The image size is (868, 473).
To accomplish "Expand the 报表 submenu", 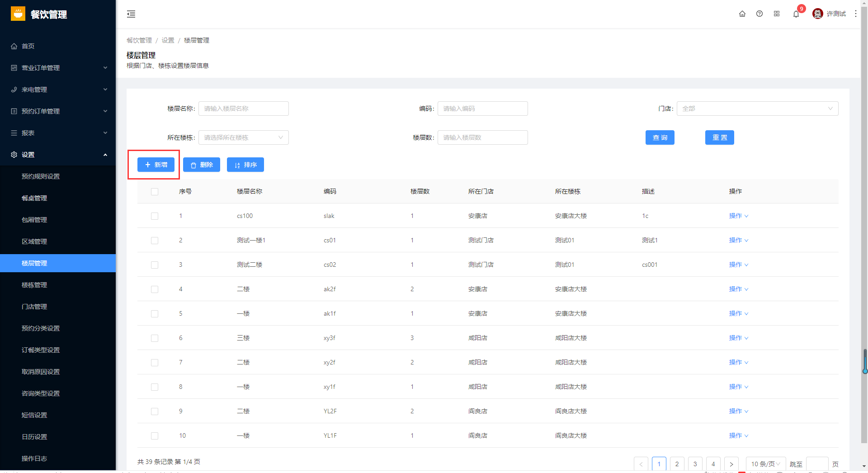I will pos(105,133).
